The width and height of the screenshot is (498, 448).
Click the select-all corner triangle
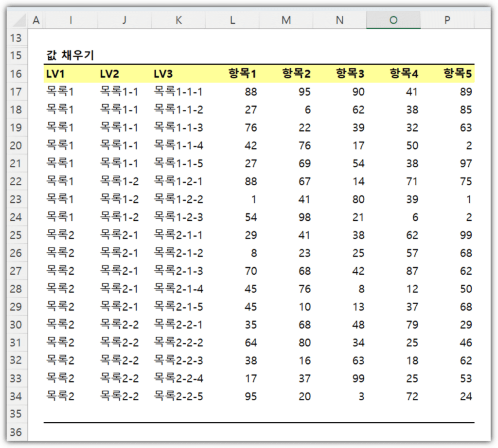pos(19,20)
